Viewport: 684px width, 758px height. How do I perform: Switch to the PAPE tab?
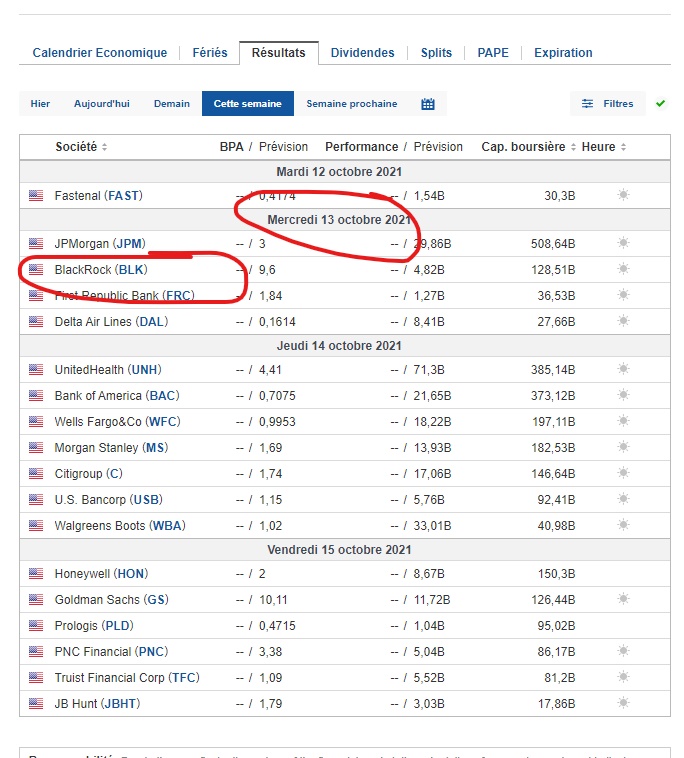493,53
